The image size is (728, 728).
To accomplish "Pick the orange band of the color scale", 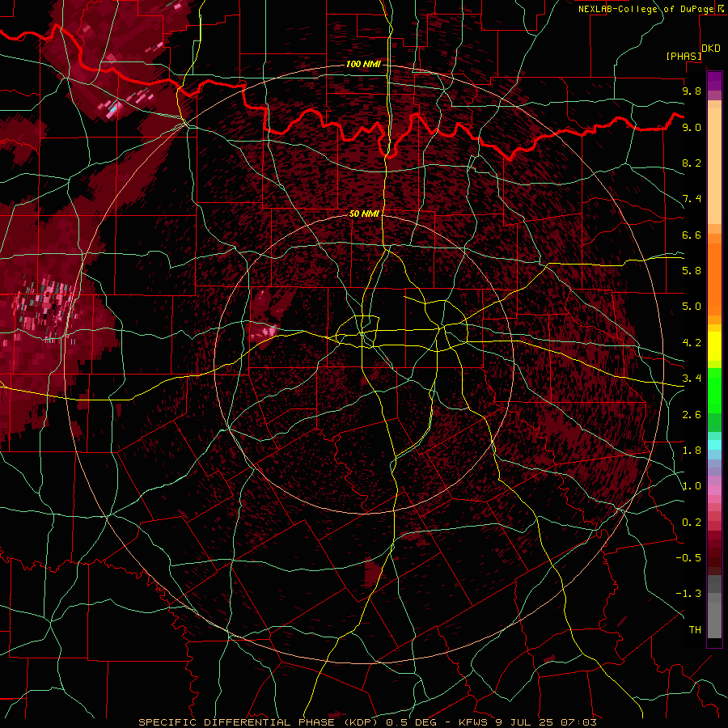I will tap(714, 278).
